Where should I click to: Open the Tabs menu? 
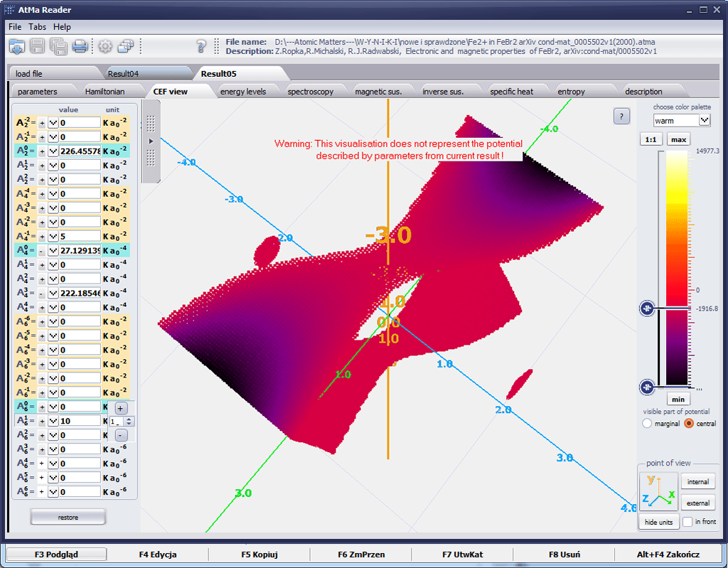38,27
